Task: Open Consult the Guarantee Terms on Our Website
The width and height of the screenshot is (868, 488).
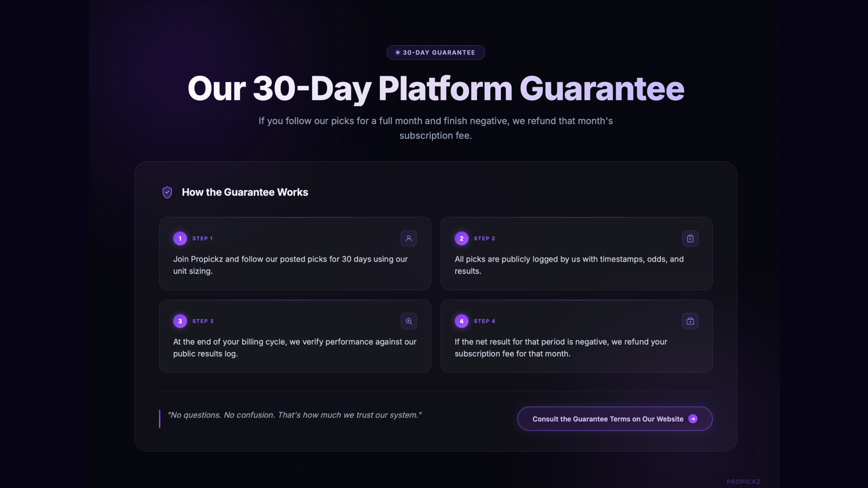Action: coord(615,419)
